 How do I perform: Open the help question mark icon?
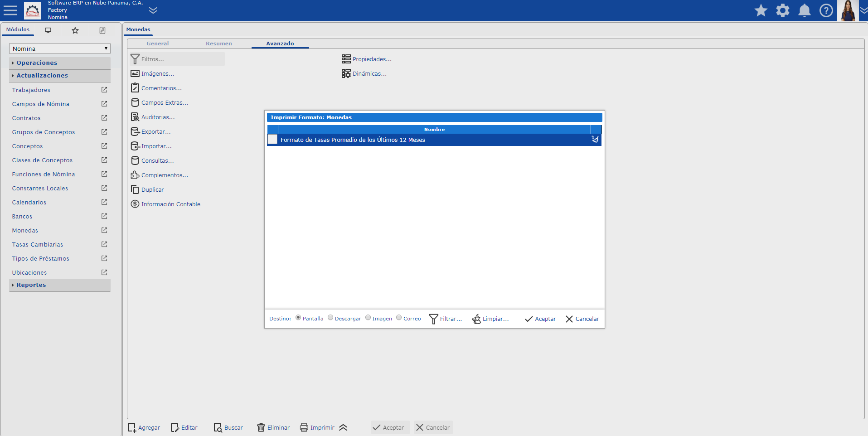pos(826,10)
